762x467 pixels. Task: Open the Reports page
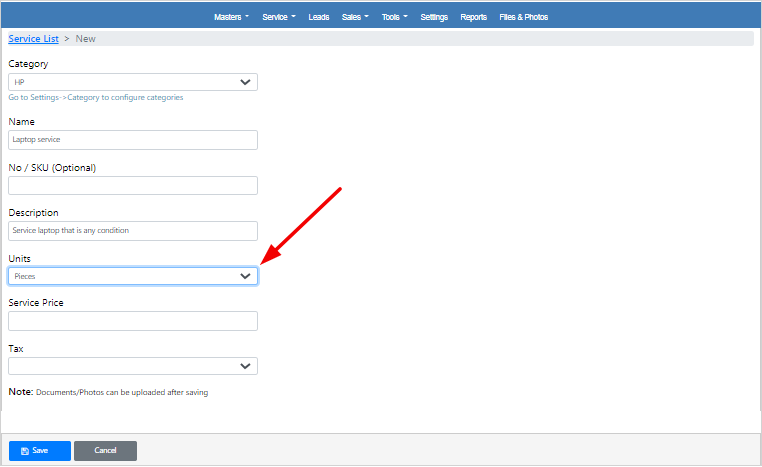[473, 17]
